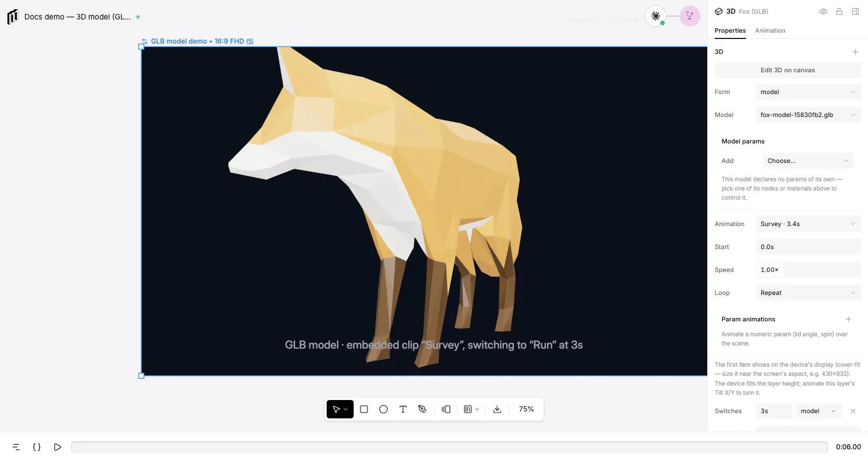Click the 0:06.00 duration readout
The height and width of the screenshot is (462, 868).
(x=848, y=447)
